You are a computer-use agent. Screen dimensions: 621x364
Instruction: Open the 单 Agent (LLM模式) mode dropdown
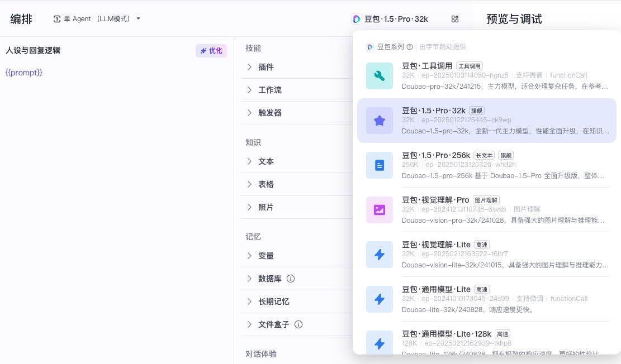coord(97,18)
